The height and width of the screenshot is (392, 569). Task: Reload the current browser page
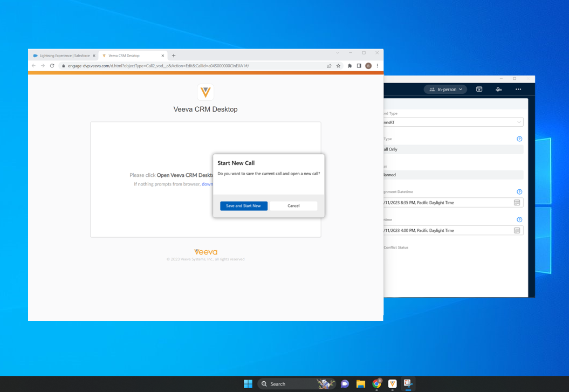click(52, 66)
